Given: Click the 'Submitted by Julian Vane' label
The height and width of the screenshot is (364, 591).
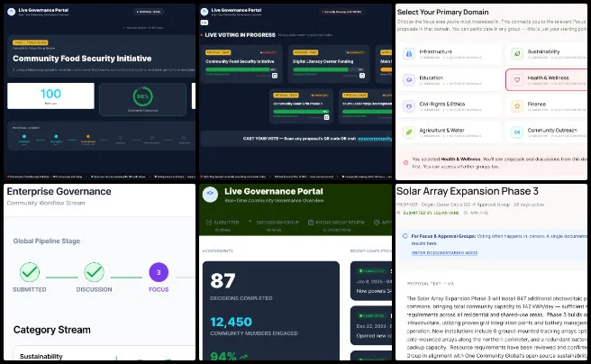Looking at the screenshot, I should tap(431, 213).
